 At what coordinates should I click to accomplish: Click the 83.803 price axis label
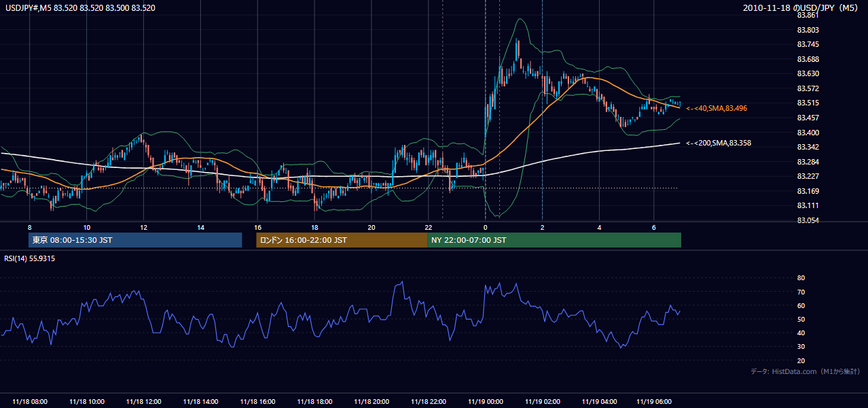point(808,30)
